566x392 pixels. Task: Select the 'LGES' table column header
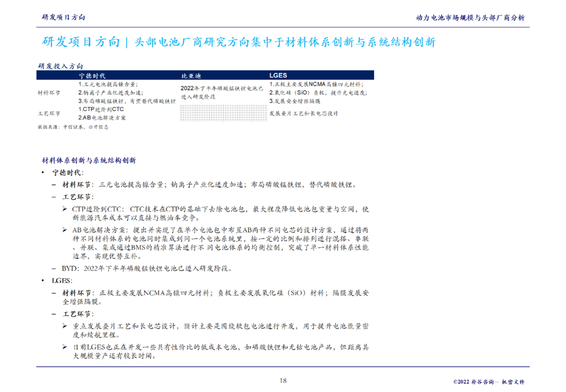(x=278, y=75)
